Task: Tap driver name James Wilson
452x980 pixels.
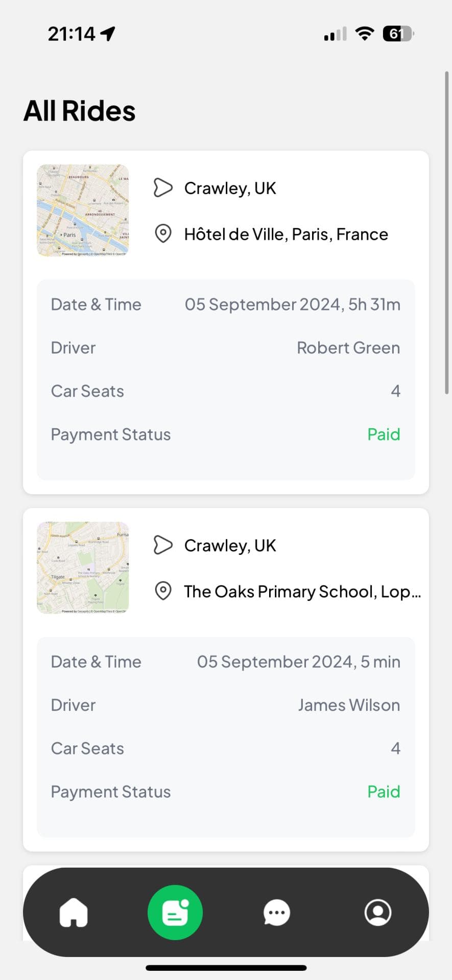Action: click(x=349, y=705)
